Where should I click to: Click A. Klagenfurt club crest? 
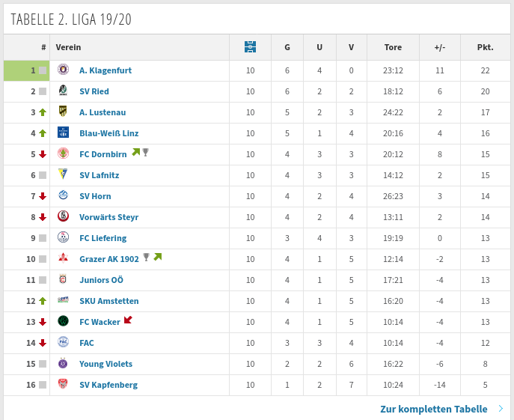point(63,70)
